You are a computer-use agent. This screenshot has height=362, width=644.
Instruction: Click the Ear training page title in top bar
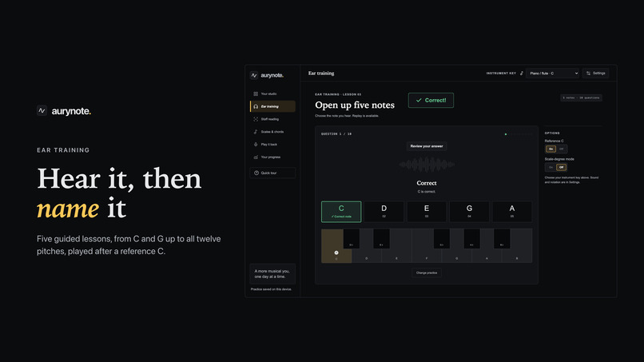point(321,74)
